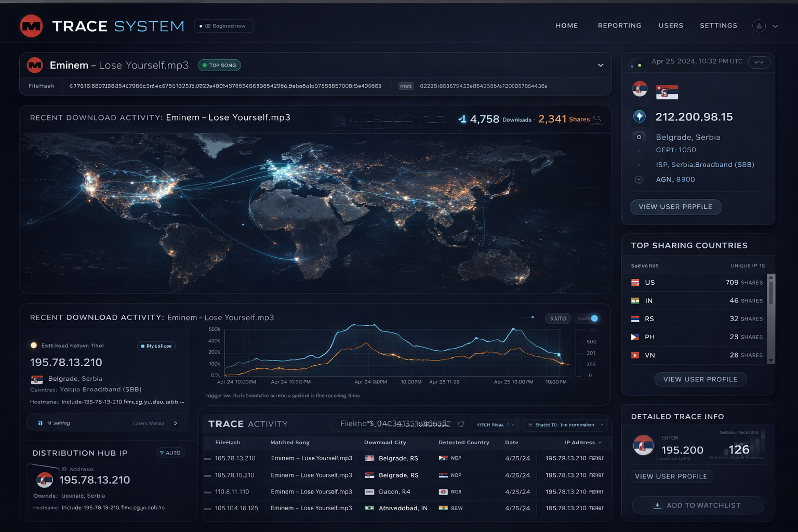This screenshot has height=532, width=798.
Task: Open the Reporting menu
Action: pyautogui.click(x=619, y=25)
